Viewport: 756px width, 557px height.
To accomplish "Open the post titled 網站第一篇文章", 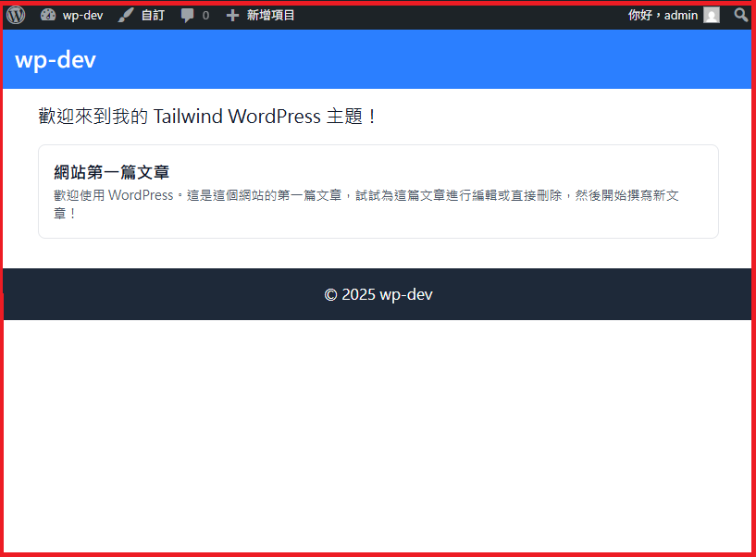I will tap(111, 172).
